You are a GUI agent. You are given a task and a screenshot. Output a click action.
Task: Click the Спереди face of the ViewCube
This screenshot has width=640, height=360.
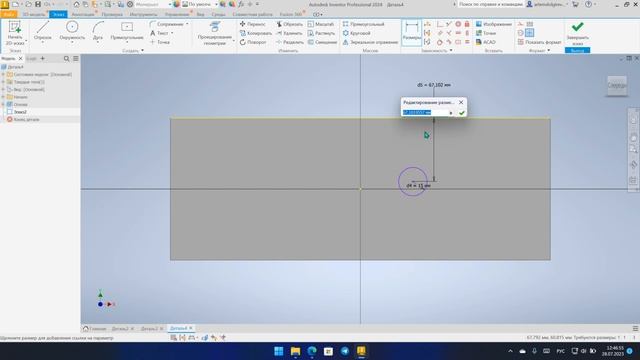617,86
